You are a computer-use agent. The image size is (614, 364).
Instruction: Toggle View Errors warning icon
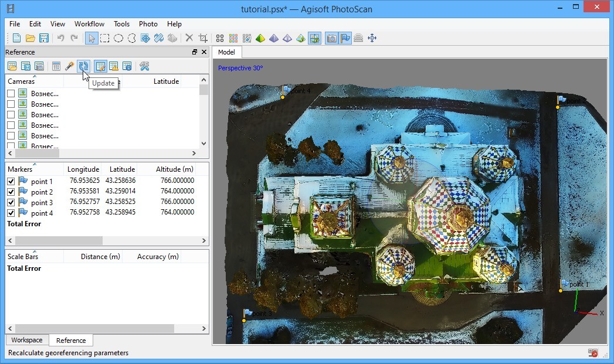pos(114,66)
